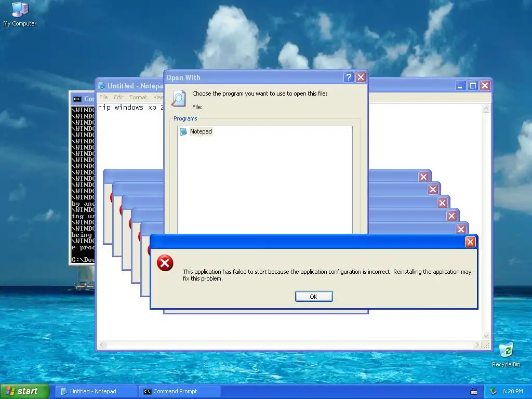Open the Recycle Bin desktop icon
Image resolution: width=532 pixels, height=399 pixels.
[506, 355]
